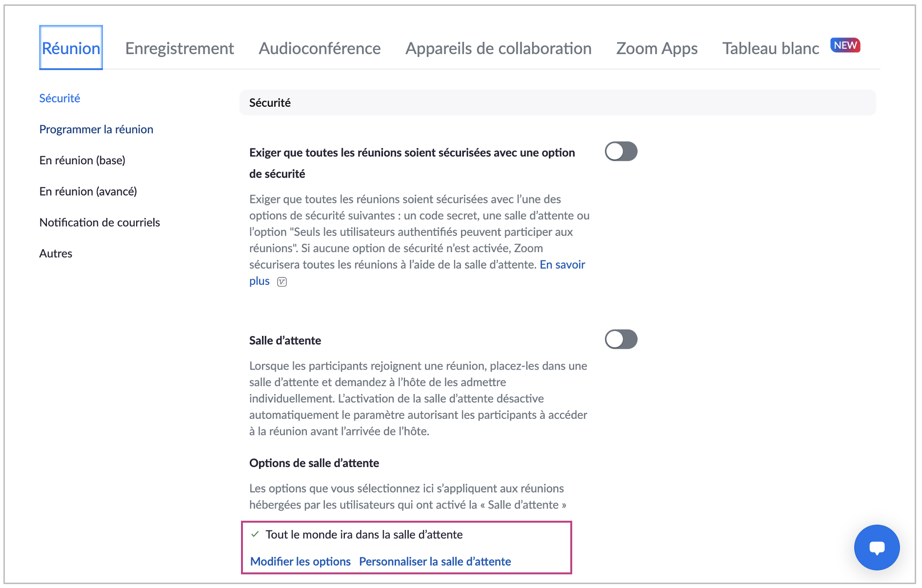The image size is (922, 588).
Task: Select the Appareils de collaboration tab
Action: [x=498, y=48]
